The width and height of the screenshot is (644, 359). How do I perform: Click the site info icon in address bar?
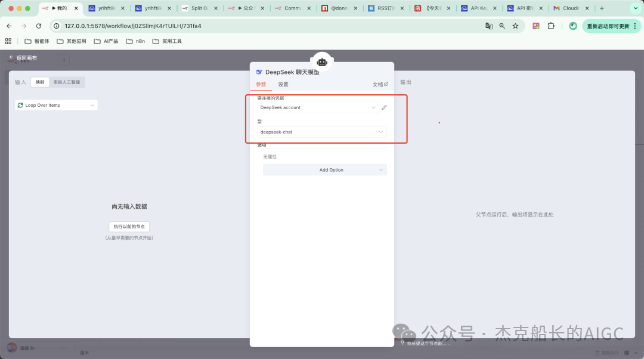(x=57, y=26)
